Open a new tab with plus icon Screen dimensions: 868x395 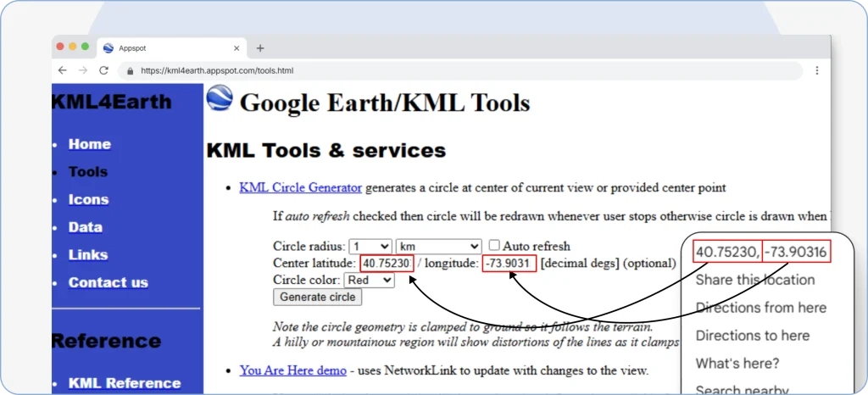point(260,48)
